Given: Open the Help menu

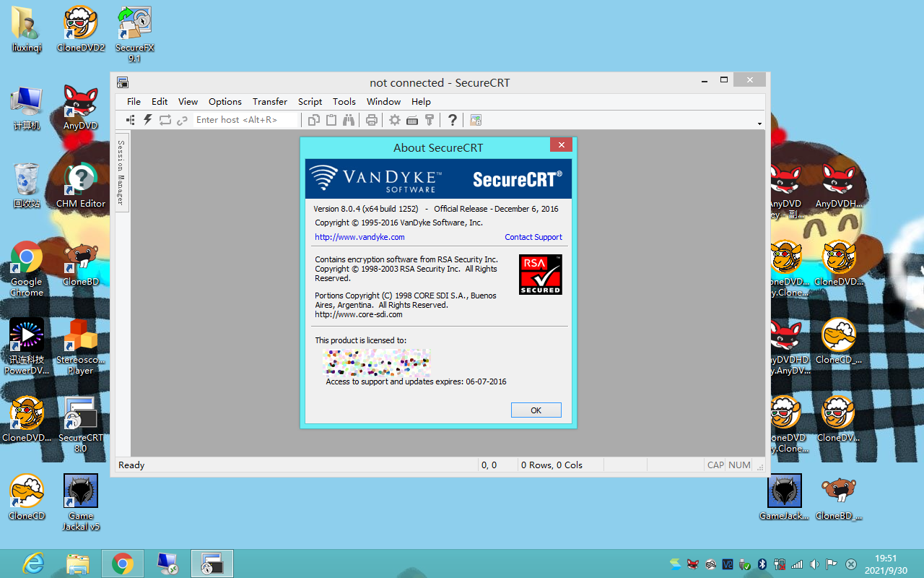Looking at the screenshot, I should 421,101.
